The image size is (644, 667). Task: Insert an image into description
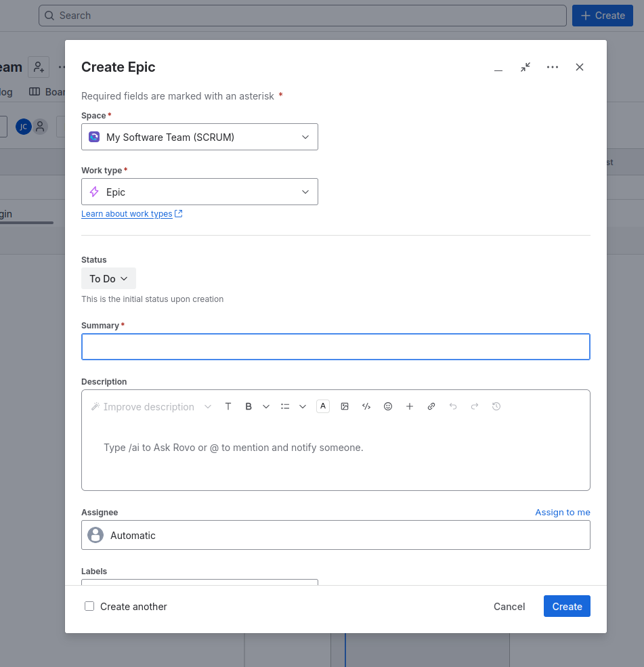(x=345, y=407)
